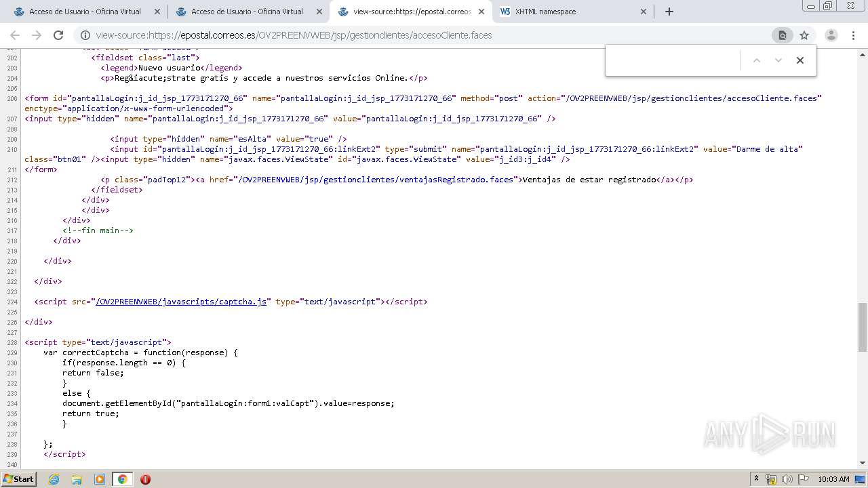Click source line number 206
Image resolution: width=868 pixels, height=488 pixels.
click(12, 99)
